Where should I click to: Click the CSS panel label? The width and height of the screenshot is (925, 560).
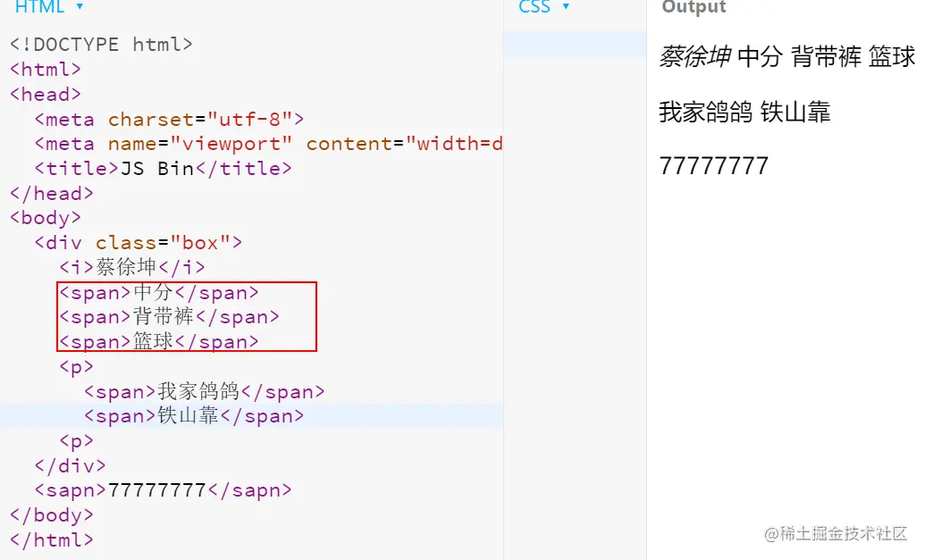pos(534,6)
